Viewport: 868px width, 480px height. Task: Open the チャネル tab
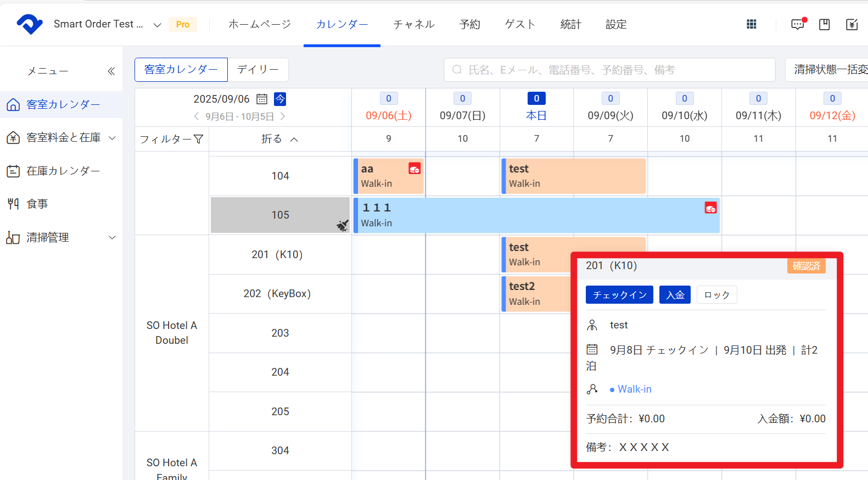[x=413, y=24]
